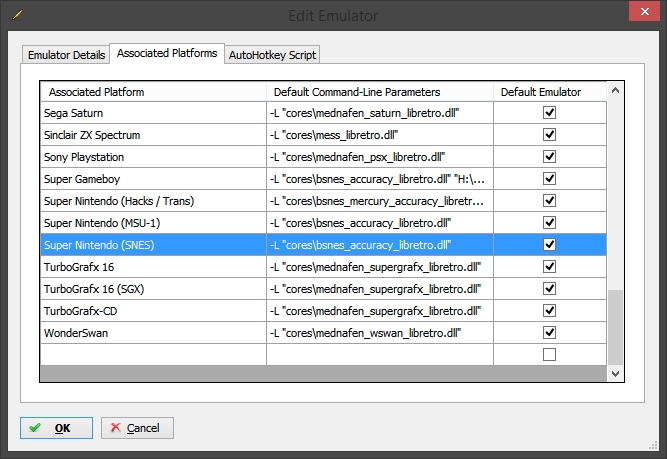Image resolution: width=667 pixels, height=459 pixels.
Task: Edit Super Gameboy command-line parameters cell
Action: (381, 179)
